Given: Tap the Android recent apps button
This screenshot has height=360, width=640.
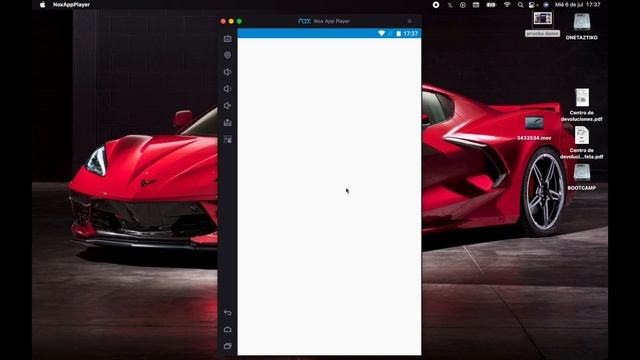Looking at the screenshot, I should click(228, 346).
